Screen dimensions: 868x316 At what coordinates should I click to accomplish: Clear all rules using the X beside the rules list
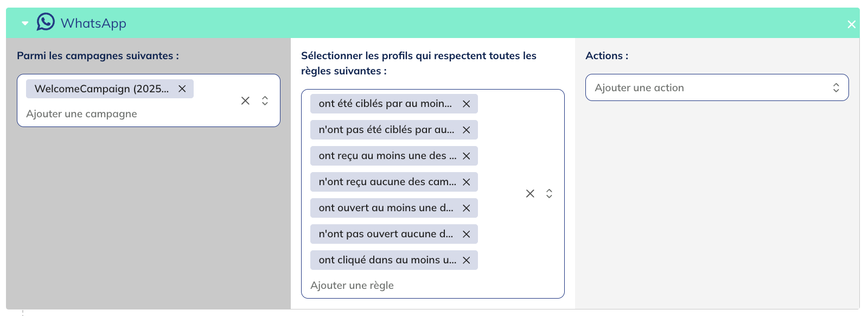pos(530,193)
